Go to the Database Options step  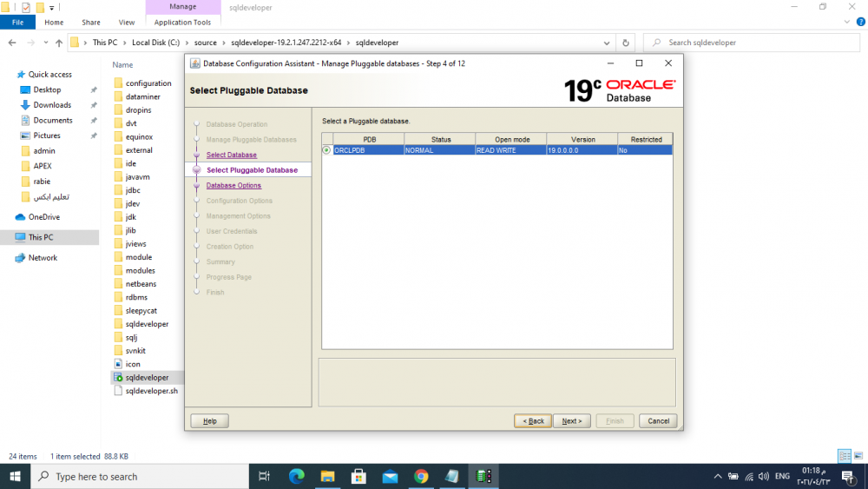pyautogui.click(x=233, y=186)
